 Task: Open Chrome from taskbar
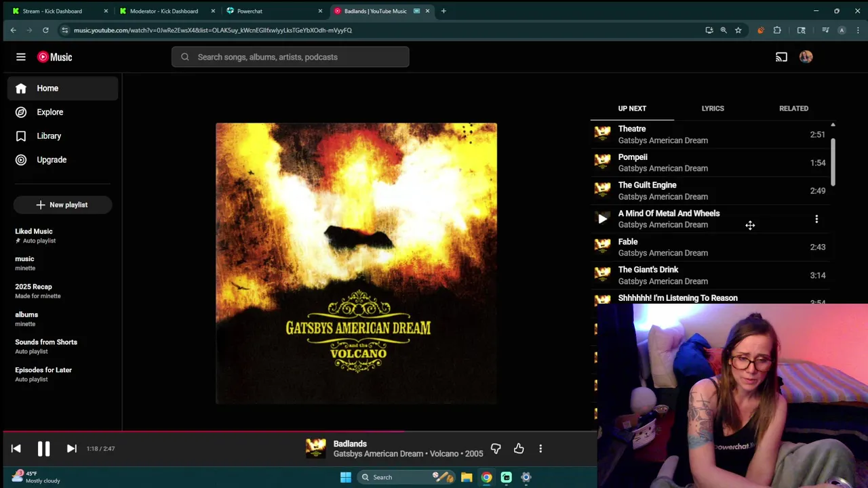(486, 477)
